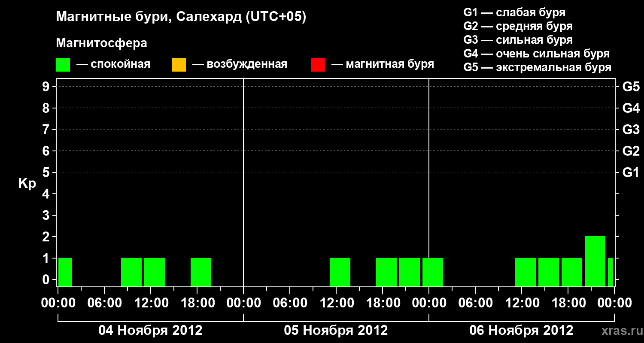Click the 'Kp' axis title
The height and width of the screenshot is (343, 644).
coord(27,184)
